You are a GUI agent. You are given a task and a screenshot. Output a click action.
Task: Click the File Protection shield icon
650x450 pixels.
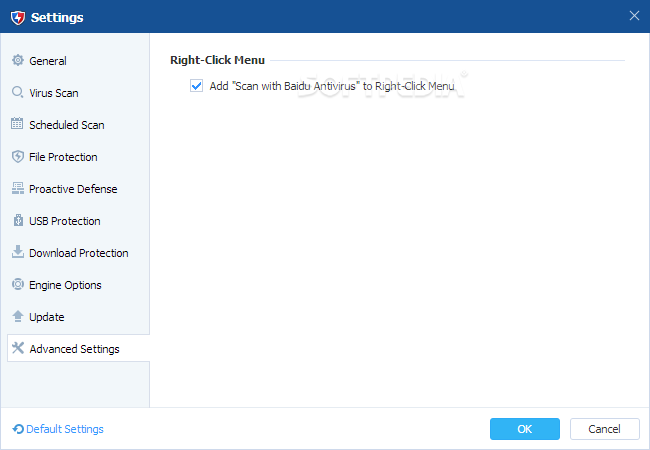point(18,157)
